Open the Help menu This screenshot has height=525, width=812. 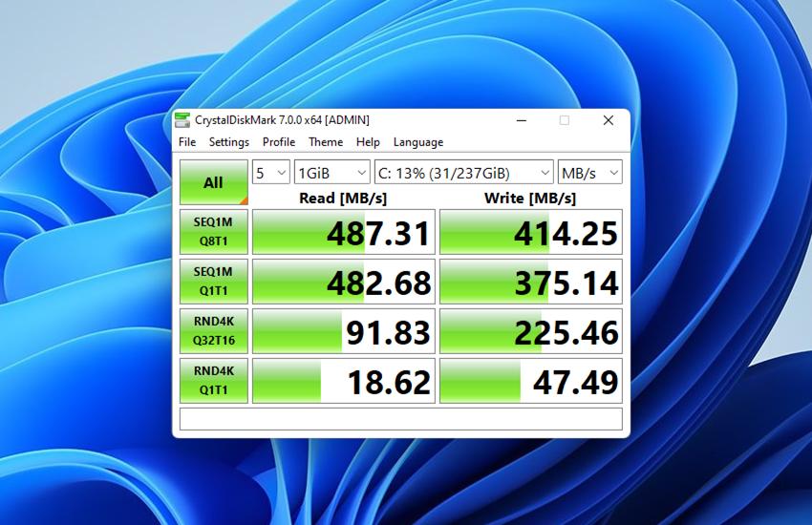pos(368,141)
